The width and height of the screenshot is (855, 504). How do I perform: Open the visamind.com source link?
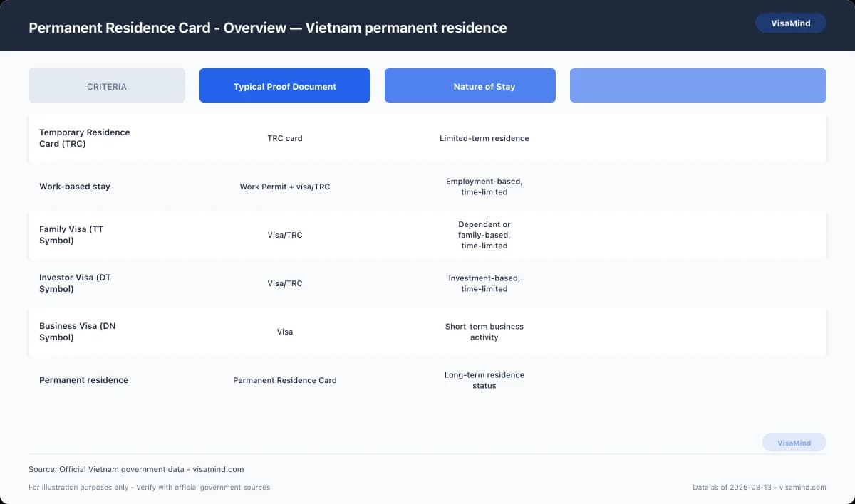[x=135, y=469]
